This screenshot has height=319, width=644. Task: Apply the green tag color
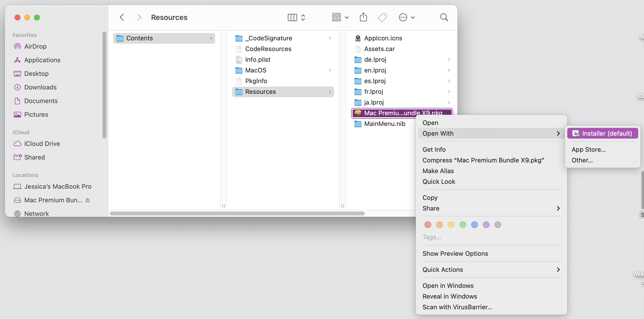tap(463, 225)
